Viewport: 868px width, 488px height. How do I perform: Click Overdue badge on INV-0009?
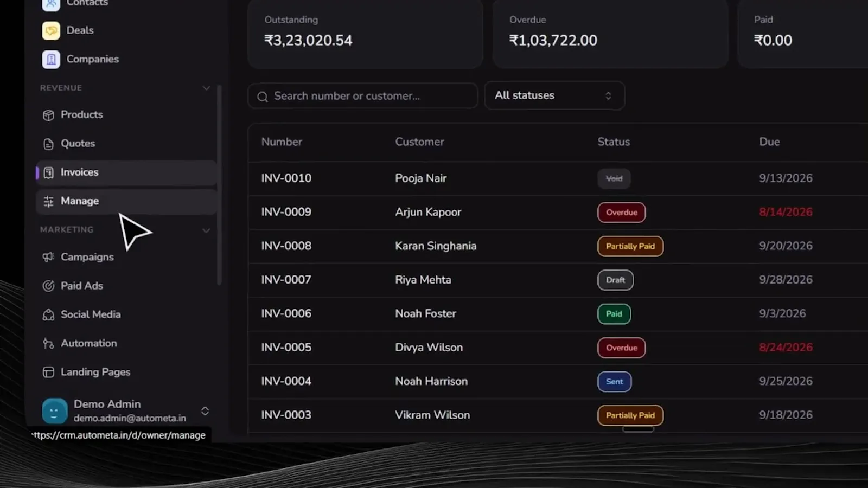click(622, 213)
